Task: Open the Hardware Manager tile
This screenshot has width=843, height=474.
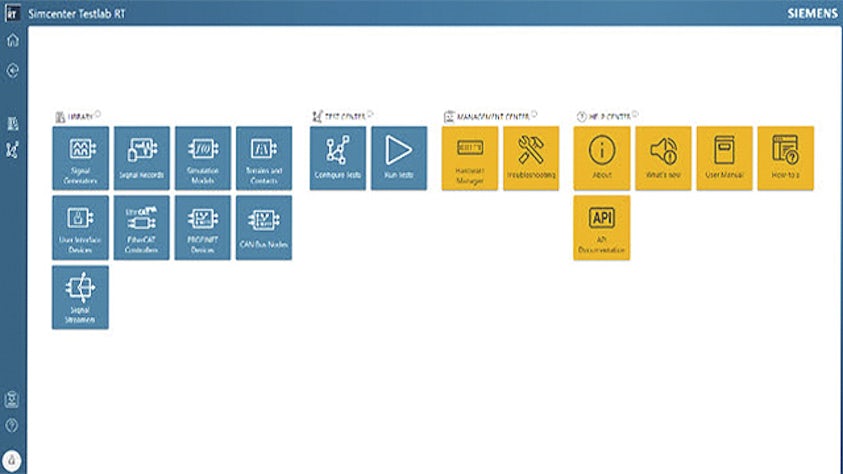Action: point(469,157)
